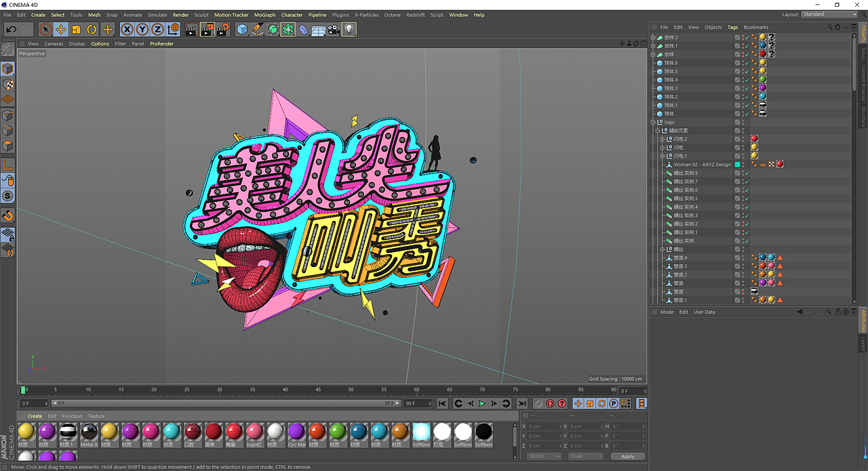Expand the 闪电.2 group
This screenshot has width=868, height=471.
pyautogui.click(x=662, y=139)
